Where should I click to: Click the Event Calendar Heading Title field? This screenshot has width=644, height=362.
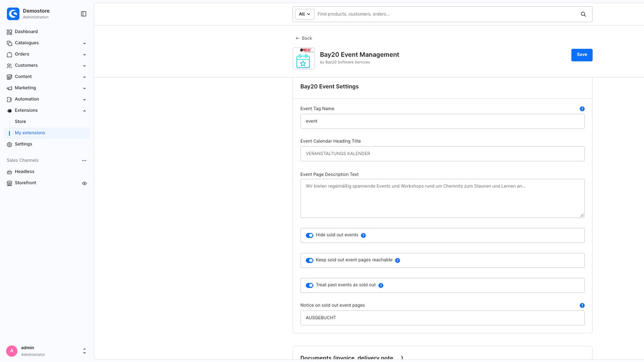[442, 154]
